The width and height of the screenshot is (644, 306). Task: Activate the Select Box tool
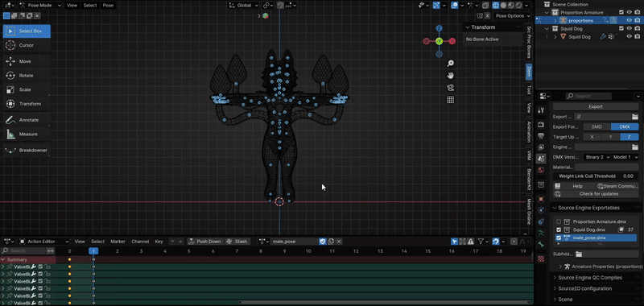pyautogui.click(x=27, y=31)
